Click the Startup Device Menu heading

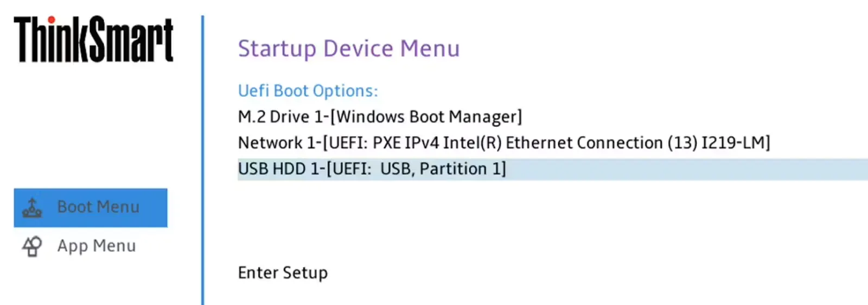[x=349, y=49]
